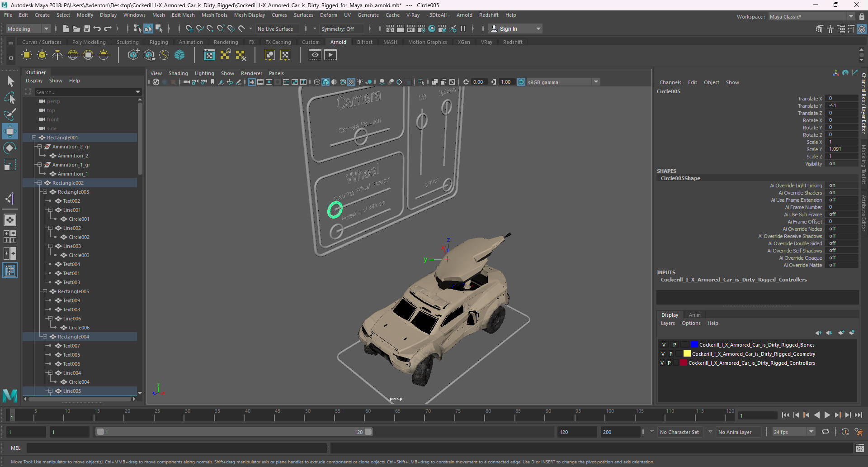Click the Arnold TX manager shelf icon

click(209, 55)
